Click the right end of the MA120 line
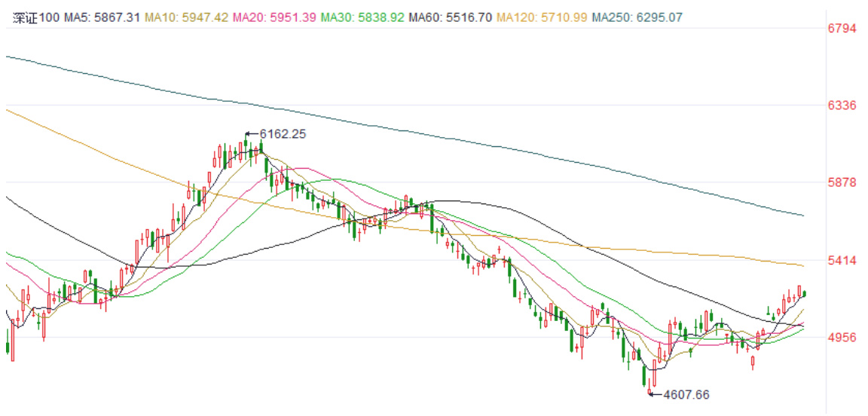This screenshot has height=416, width=868. pyautogui.click(x=803, y=265)
